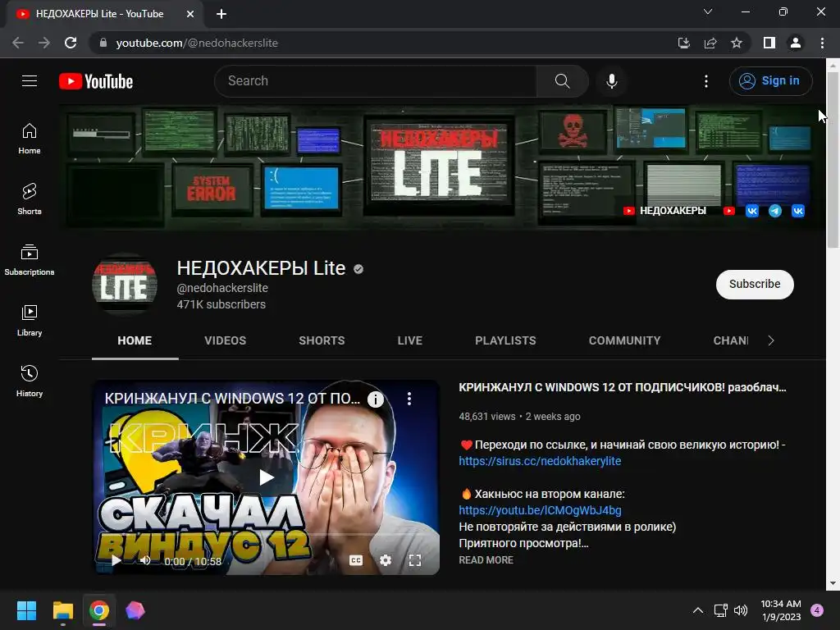
Task: Click scrollbar down arrow
Action: click(x=833, y=583)
